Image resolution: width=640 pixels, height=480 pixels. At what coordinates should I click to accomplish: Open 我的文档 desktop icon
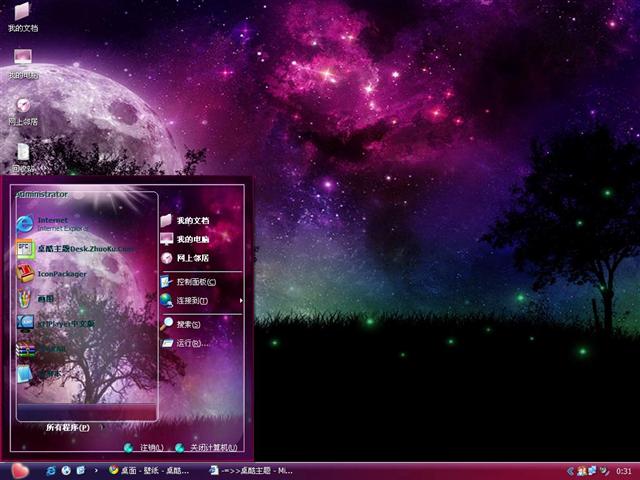(22, 16)
